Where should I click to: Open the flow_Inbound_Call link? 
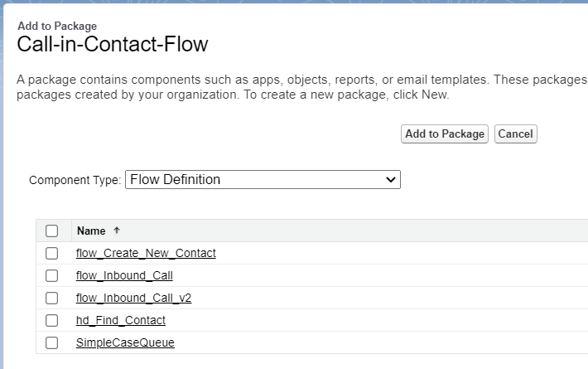124,275
